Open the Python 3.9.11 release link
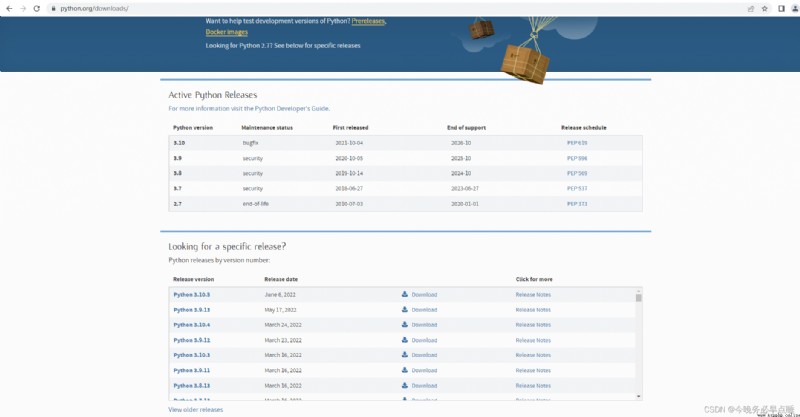The width and height of the screenshot is (800, 417). 191,370
